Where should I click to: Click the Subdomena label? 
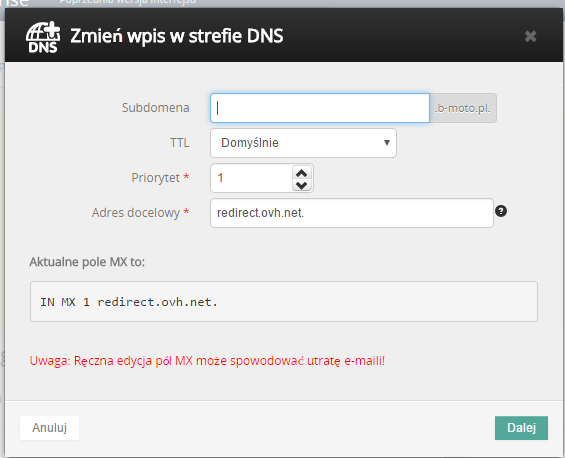[155, 108]
